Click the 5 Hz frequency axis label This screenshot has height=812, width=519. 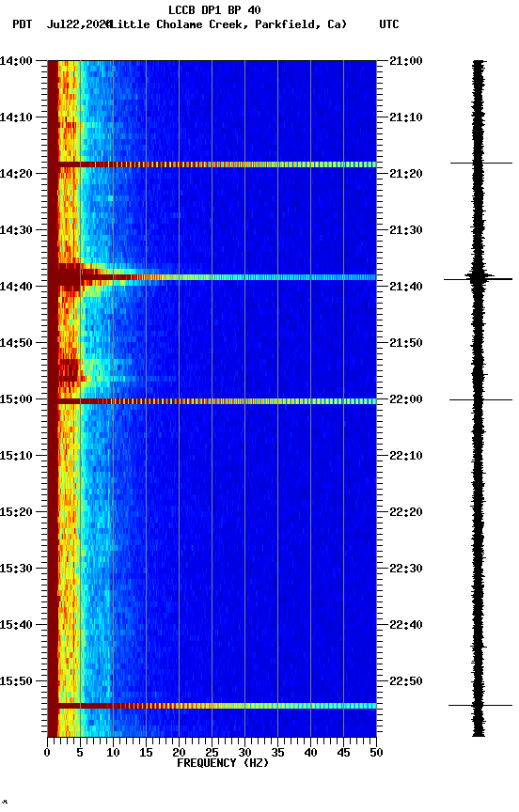coord(80,753)
